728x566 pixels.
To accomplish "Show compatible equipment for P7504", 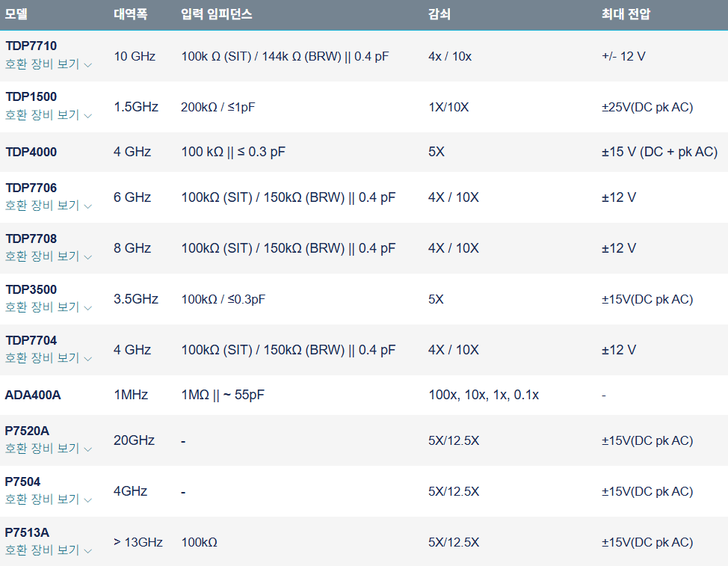I will tap(49, 499).
